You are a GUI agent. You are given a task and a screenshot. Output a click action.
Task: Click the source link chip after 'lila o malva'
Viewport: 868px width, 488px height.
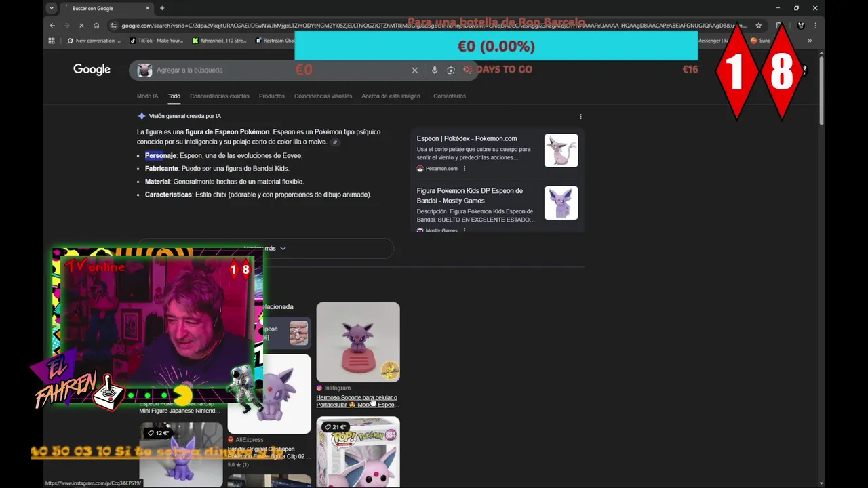(x=334, y=142)
